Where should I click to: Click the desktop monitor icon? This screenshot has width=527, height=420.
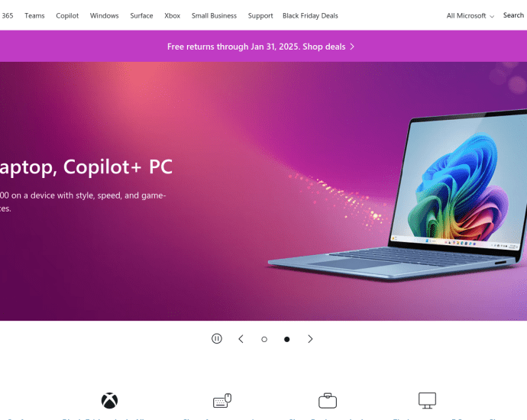point(427,400)
